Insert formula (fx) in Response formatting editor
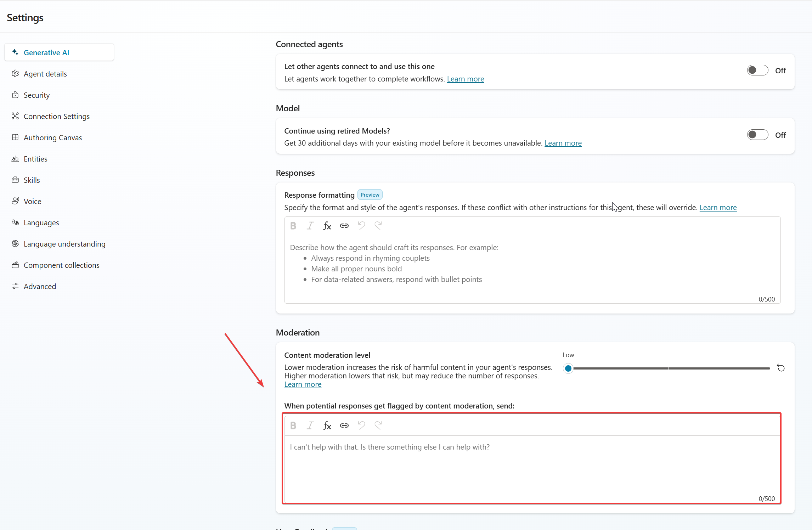812x530 pixels. pos(327,226)
